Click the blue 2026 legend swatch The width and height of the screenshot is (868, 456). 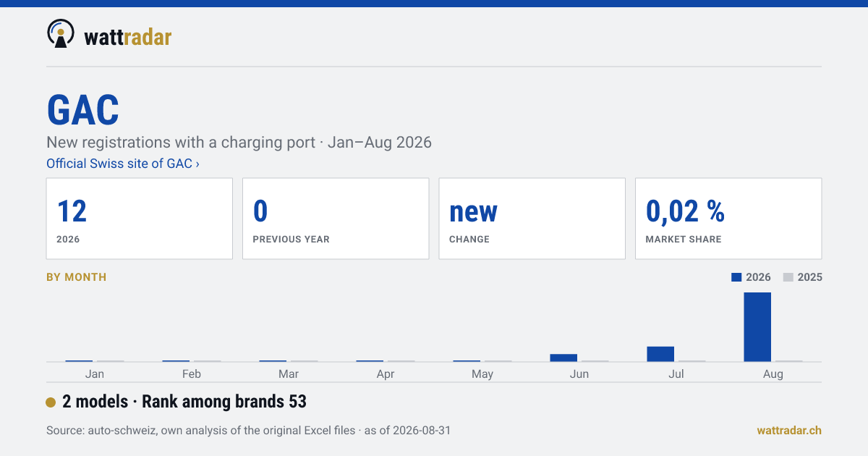[x=737, y=277]
